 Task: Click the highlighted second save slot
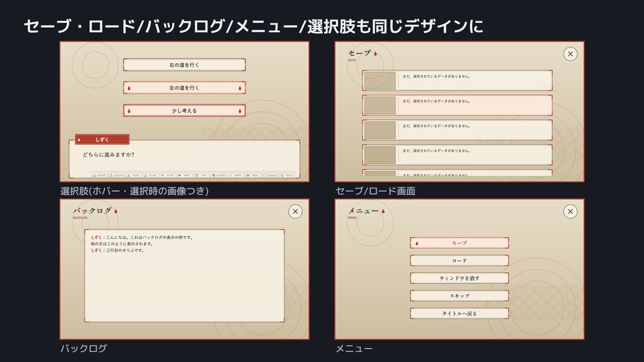coord(457,106)
